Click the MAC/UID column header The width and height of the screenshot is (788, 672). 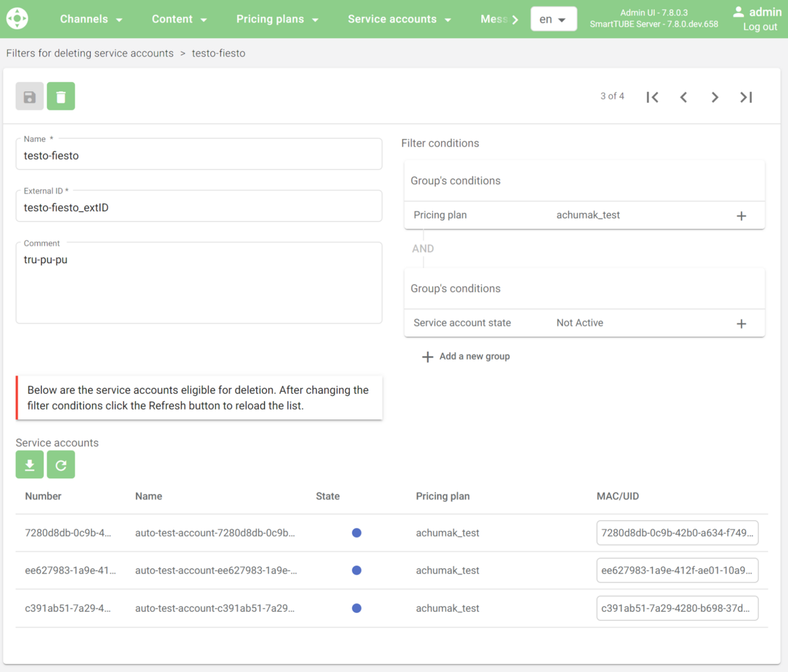(x=617, y=496)
